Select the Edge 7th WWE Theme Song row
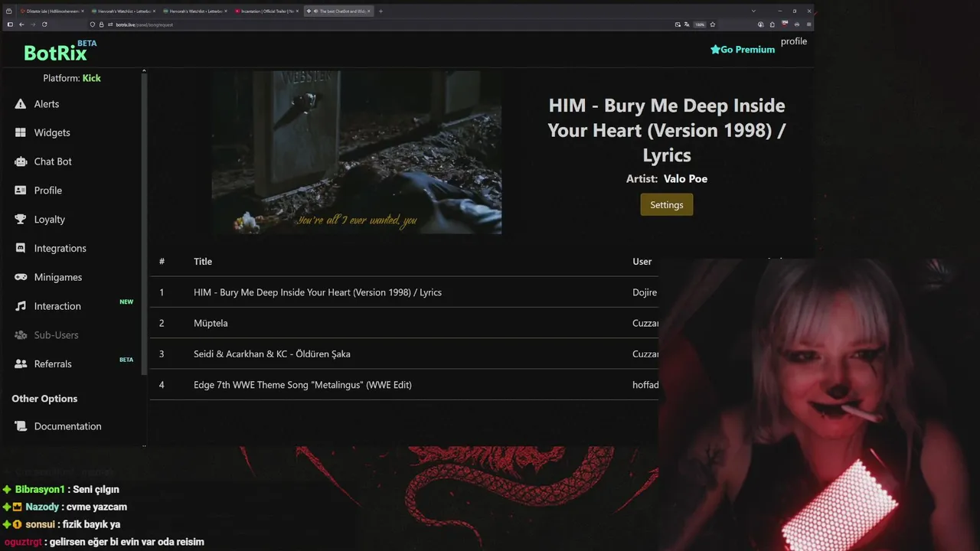The image size is (980, 551). [404, 385]
